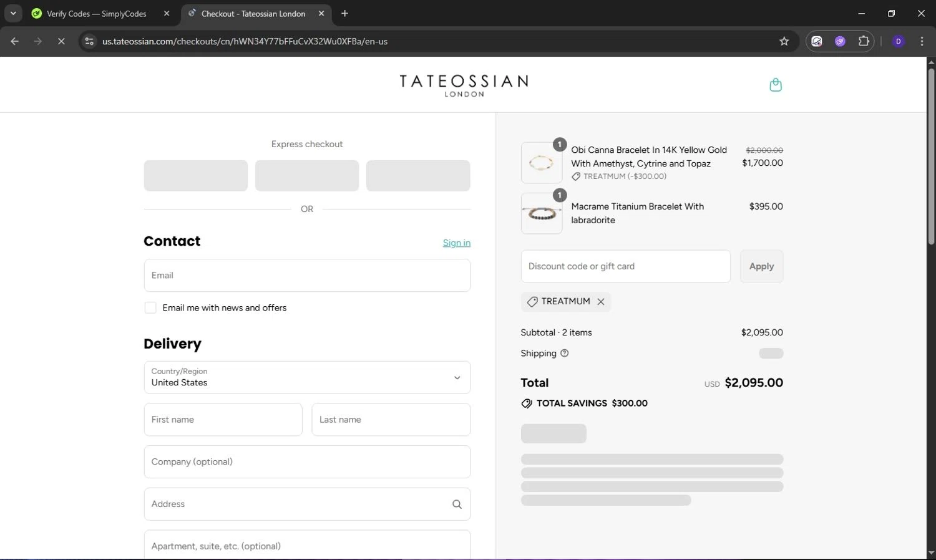Click the third Express checkout button
Screen dimensions: 936x560
point(418,176)
